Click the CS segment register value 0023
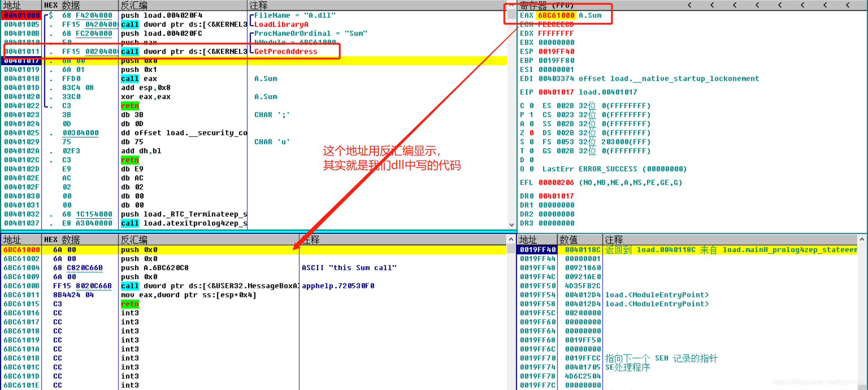 pos(565,115)
